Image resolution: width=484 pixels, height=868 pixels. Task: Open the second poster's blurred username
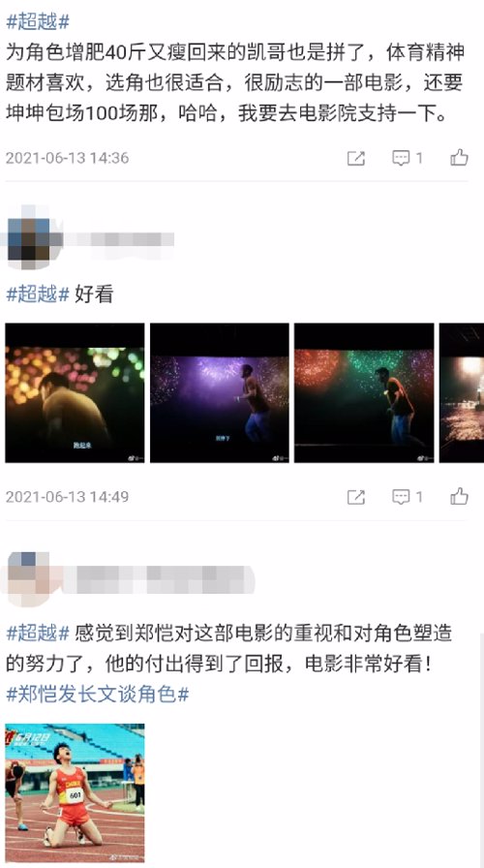point(118,239)
